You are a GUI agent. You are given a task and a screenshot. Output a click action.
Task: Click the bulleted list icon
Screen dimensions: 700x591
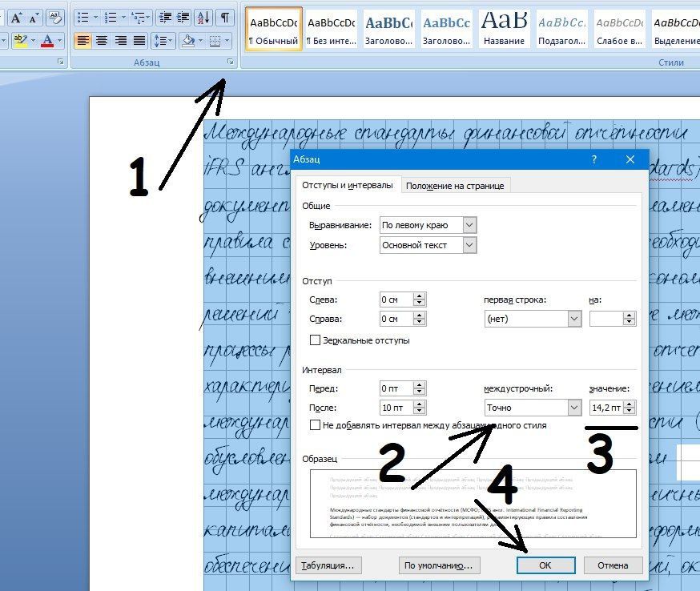82,18
